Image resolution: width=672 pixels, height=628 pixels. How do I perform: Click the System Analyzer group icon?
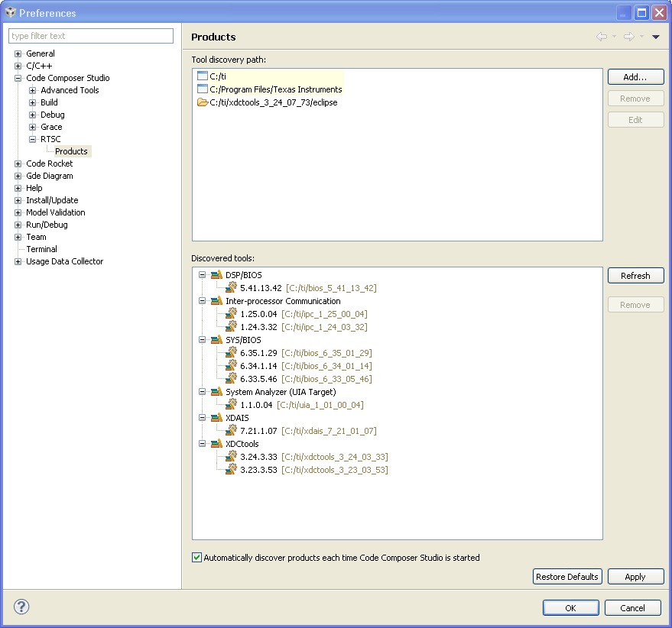coord(216,391)
